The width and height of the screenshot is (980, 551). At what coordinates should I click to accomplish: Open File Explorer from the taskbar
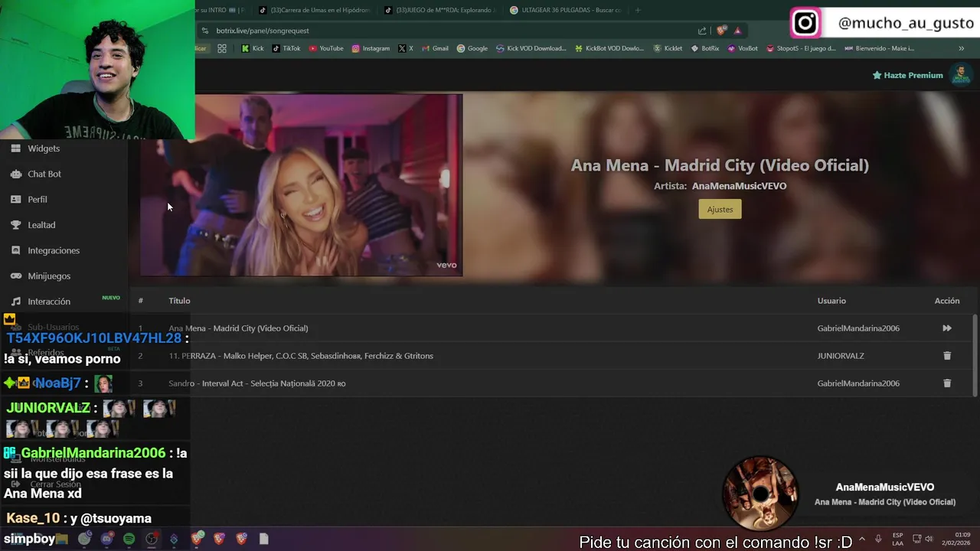pyautogui.click(x=62, y=539)
